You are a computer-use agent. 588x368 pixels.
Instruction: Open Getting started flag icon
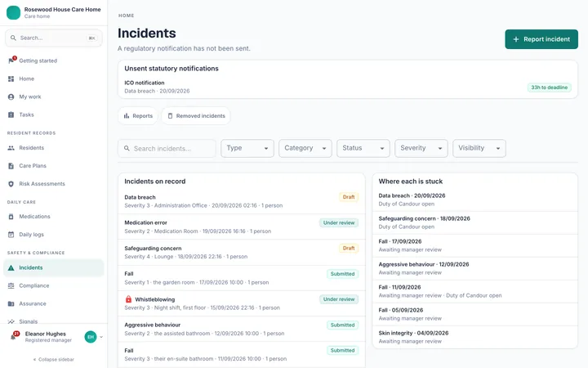pyautogui.click(x=11, y=61)
